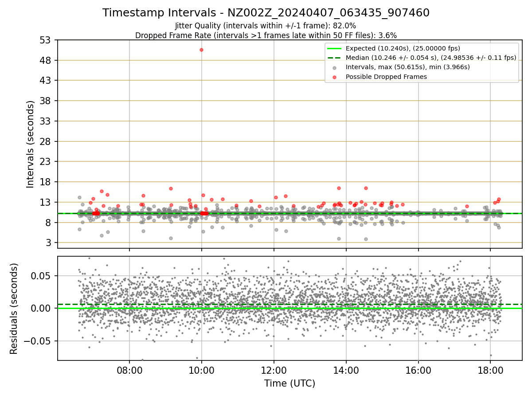Screen dimensions: 532x399
Task: Click the 14:00 time tick label
Action: [346, 370]
